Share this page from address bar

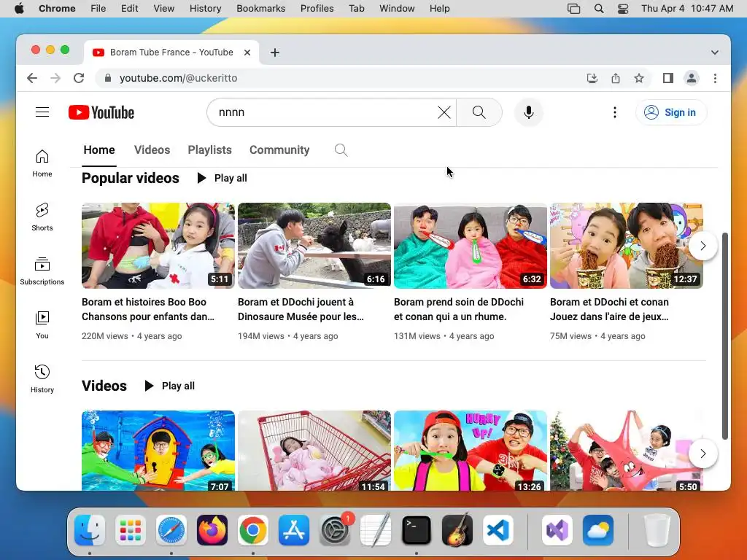point(616,78)
